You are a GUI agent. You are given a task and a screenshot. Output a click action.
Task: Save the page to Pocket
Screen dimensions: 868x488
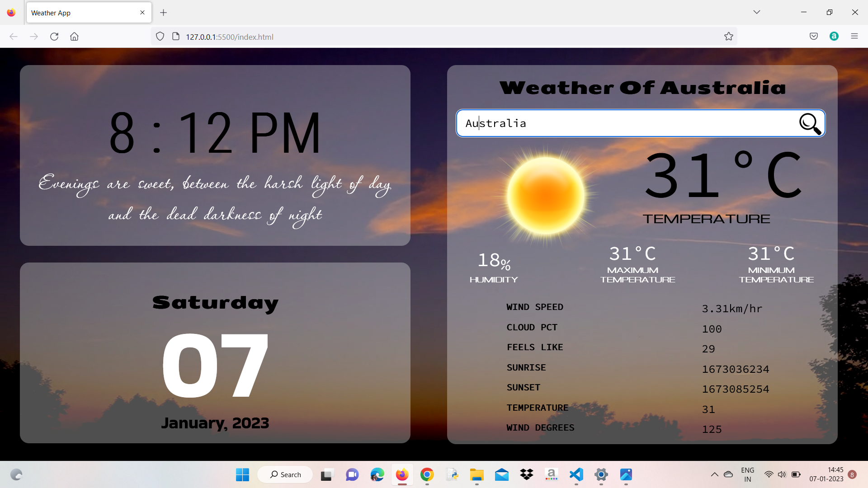click(814, 37)
